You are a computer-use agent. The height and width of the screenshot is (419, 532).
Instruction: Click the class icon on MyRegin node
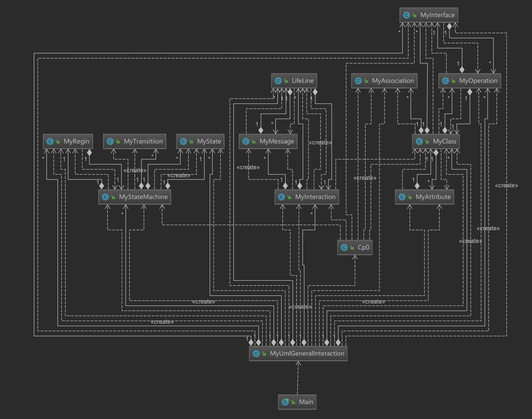(50, 141)
